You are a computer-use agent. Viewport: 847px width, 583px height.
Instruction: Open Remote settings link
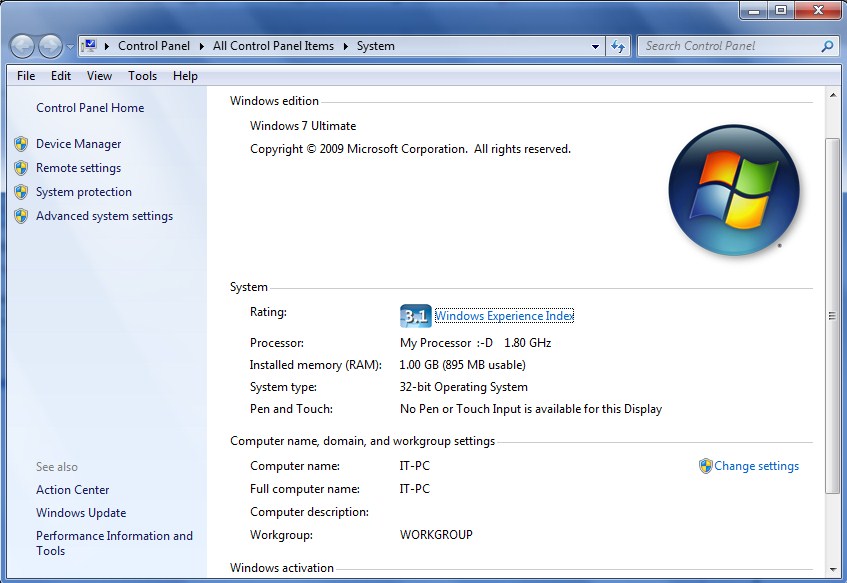click(x=78, y=168)
